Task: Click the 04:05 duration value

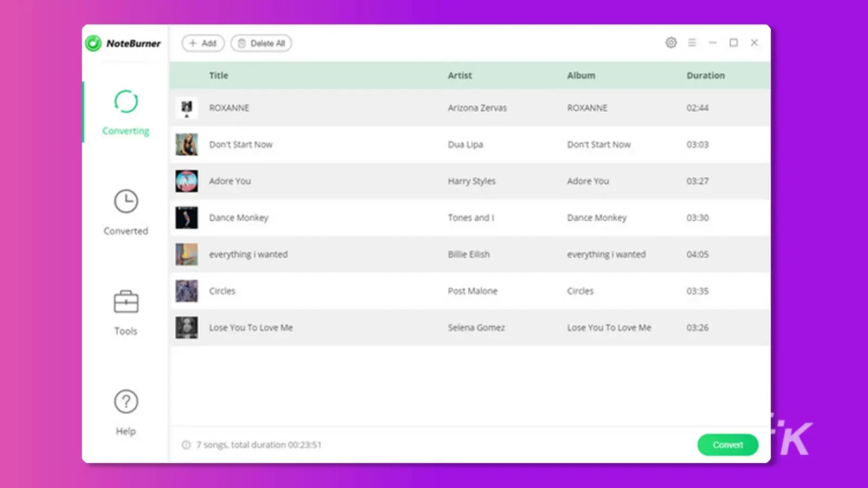Action: click(x=698, y=254)
